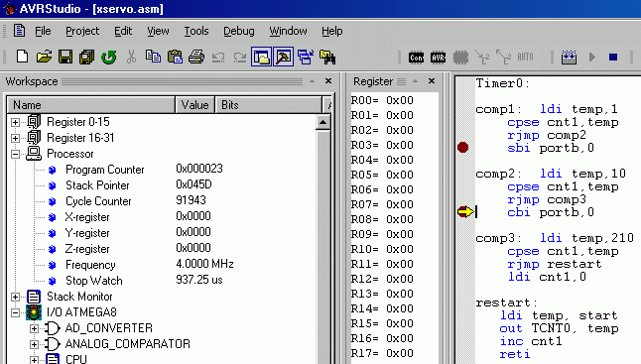Toggle the Output window hammer icon

283,57
